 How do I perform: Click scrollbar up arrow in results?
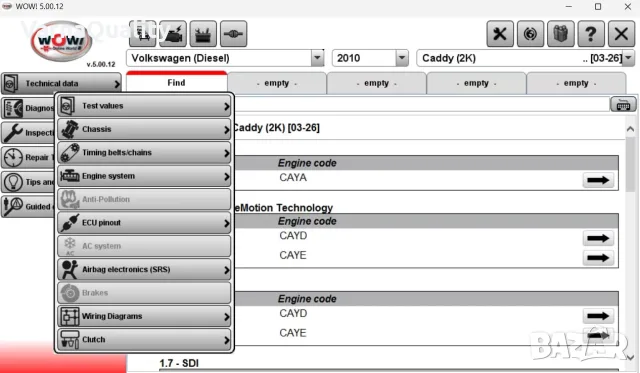coord(630,129)
